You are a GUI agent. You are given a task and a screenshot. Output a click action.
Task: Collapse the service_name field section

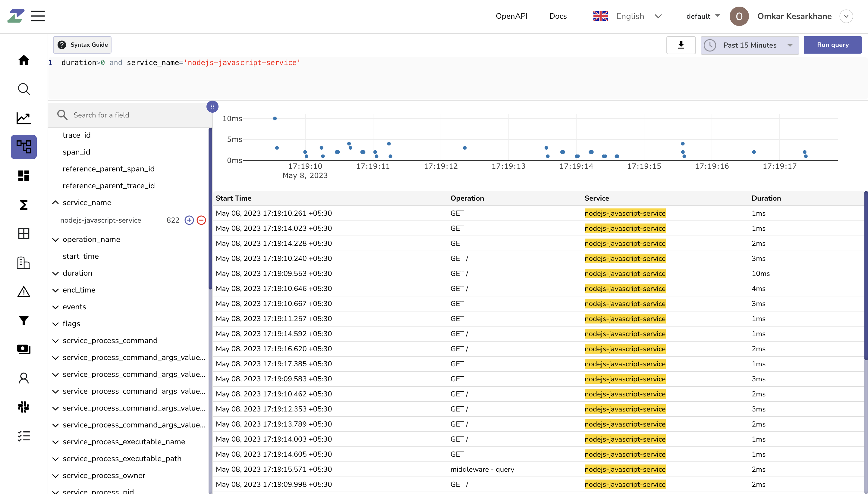[55, 202]
